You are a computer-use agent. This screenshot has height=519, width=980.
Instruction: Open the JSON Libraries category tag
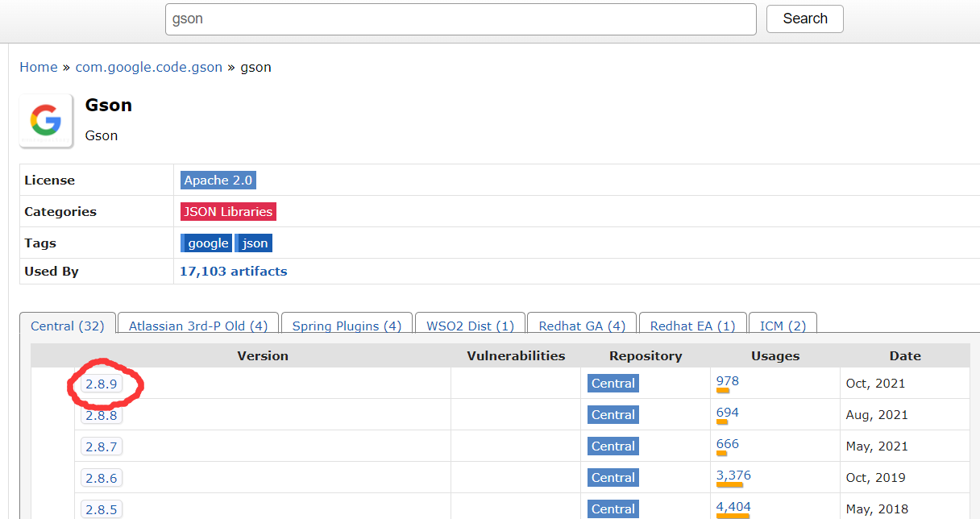tap(228, 212)
